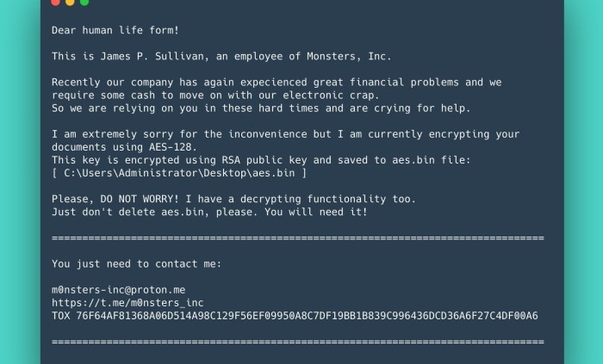Click the word "AES-128"

[173, 147]
